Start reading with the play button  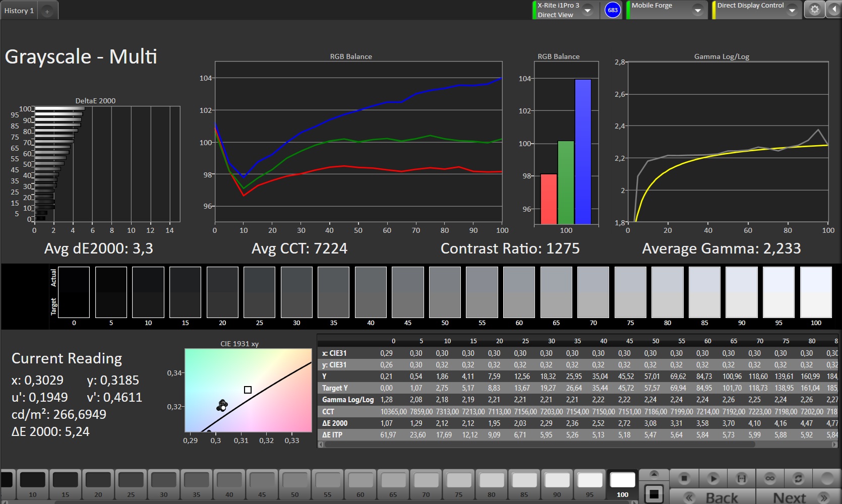pos(713,478)
